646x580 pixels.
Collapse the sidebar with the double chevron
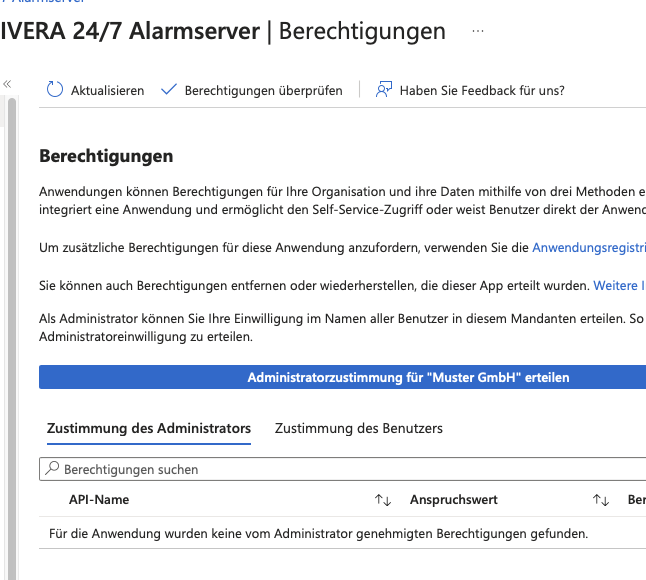pyautogui.click(x=8, y=84)
